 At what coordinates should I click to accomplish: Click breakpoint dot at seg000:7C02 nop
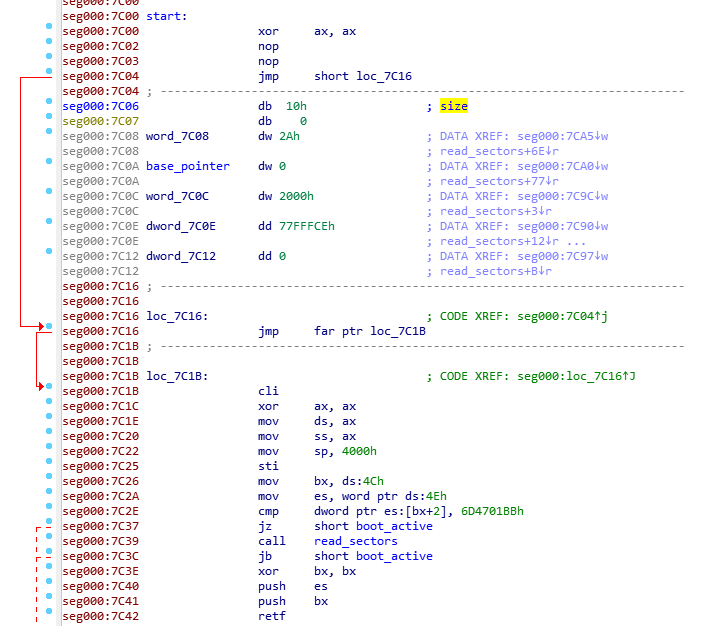49,41
